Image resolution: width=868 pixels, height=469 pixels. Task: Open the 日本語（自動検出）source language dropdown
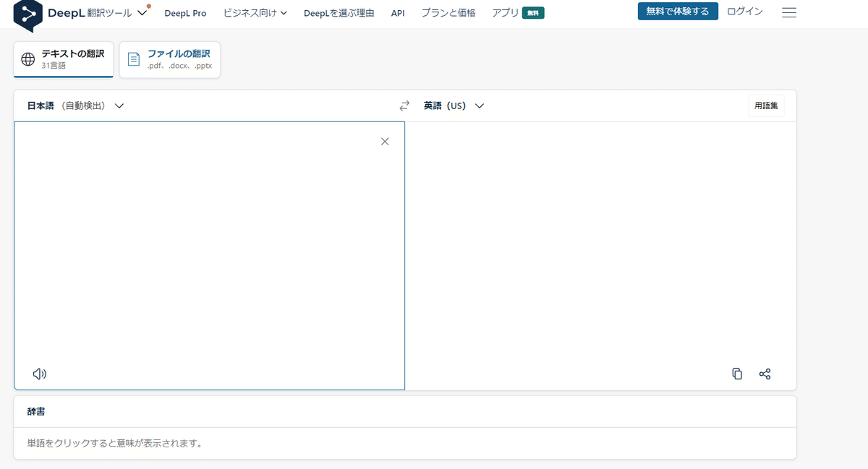[x=72, y=105]
